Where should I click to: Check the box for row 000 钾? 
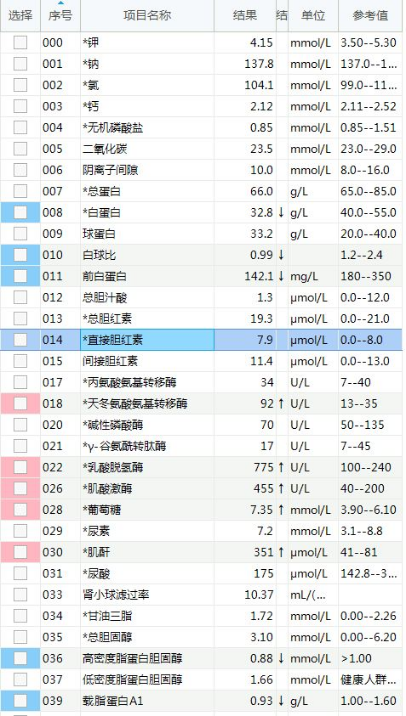(x=20, y=42)
